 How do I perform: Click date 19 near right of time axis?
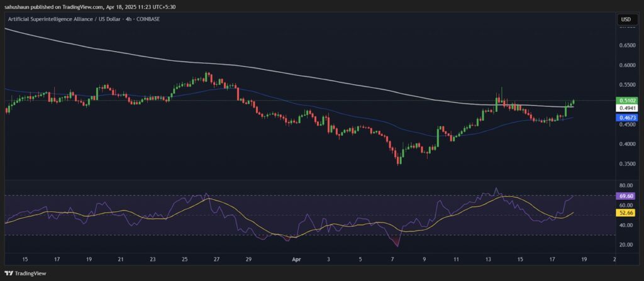click(584, 258)
